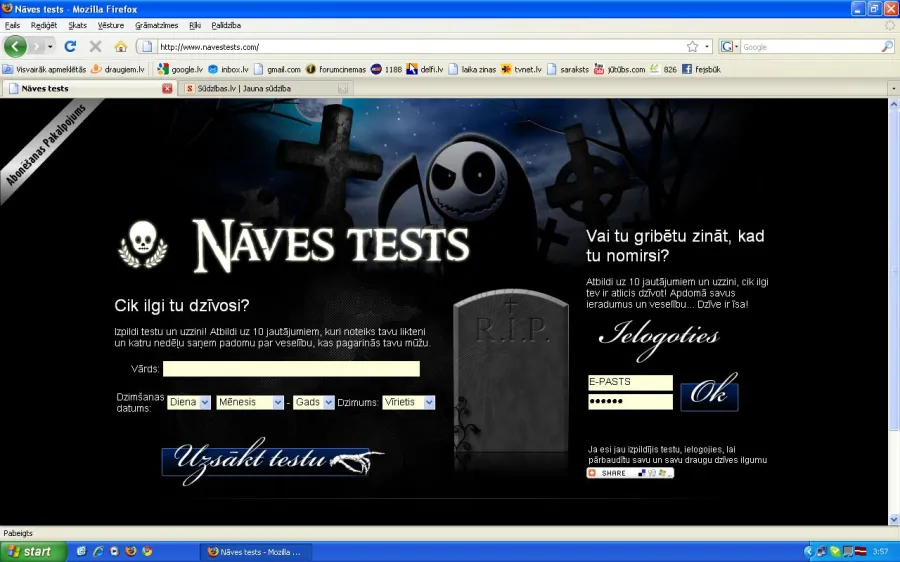
Task: Open the Fails menu
Action: tap(12, 25)
